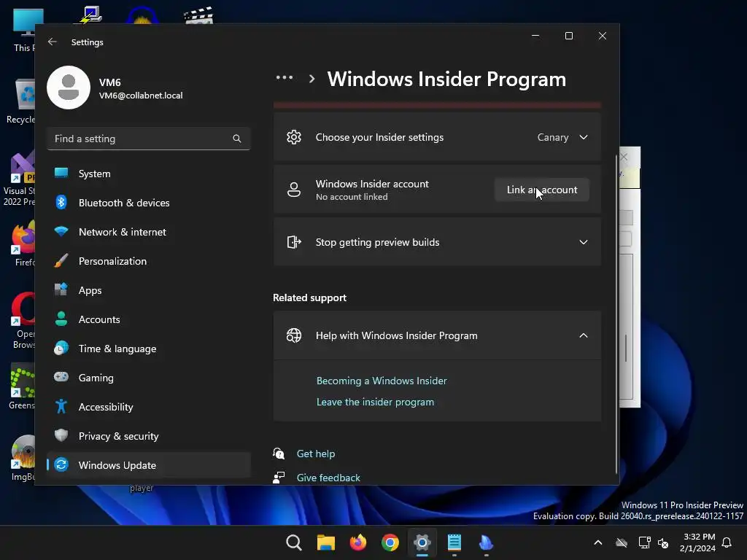This screenshot has width=747, height=560.
Task: Click the Link an account button
Action: 542,190
